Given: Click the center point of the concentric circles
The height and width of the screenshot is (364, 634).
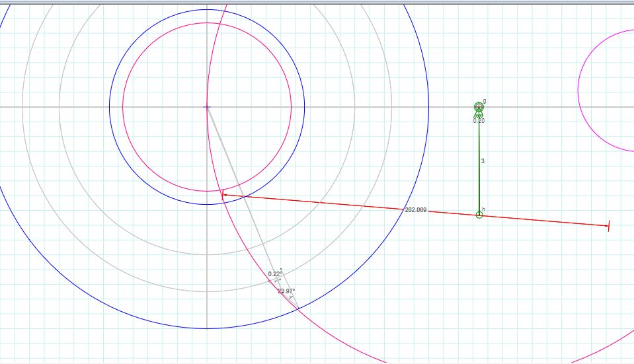Looking at the screenshot, I should pyautogui.click(x=207, y=107).
